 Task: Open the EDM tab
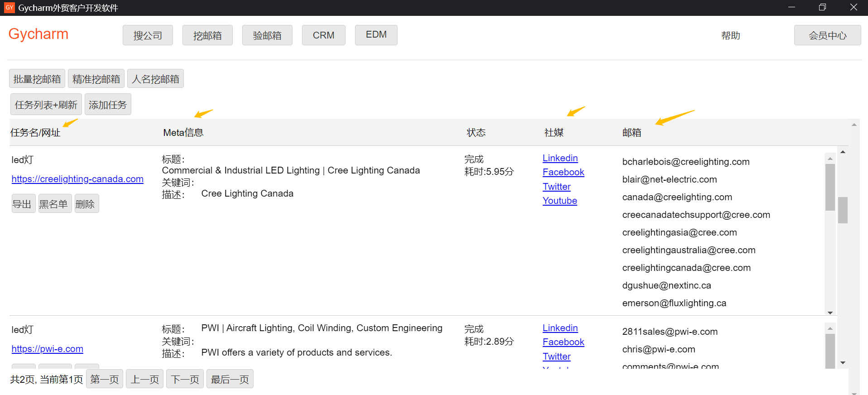pyautogui.click(x=376, y=35)
